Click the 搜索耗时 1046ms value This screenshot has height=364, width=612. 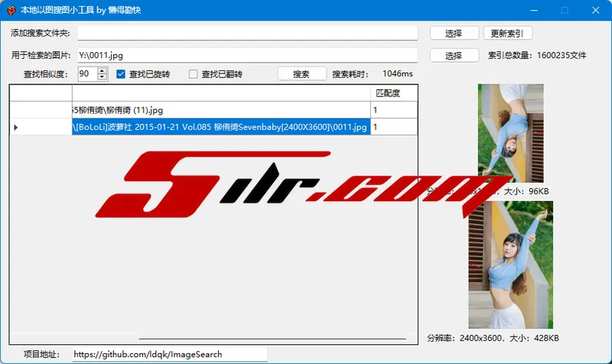coord(397,73)
